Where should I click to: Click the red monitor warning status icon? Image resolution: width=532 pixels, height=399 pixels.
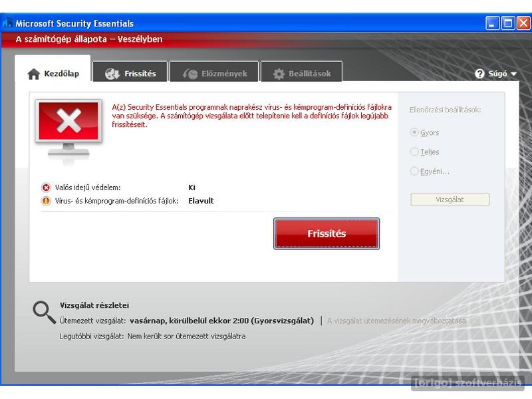[x=69, y=129]
